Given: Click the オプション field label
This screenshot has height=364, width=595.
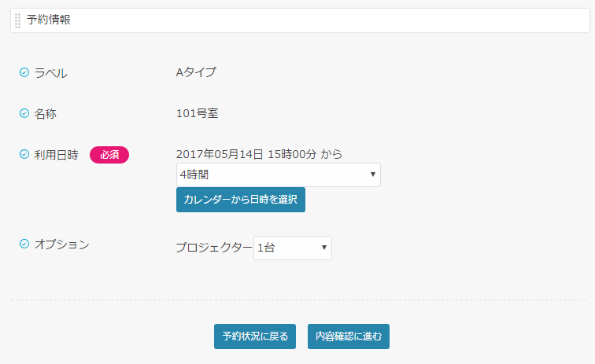Looking at the screenshot, I should pos(62,245).
